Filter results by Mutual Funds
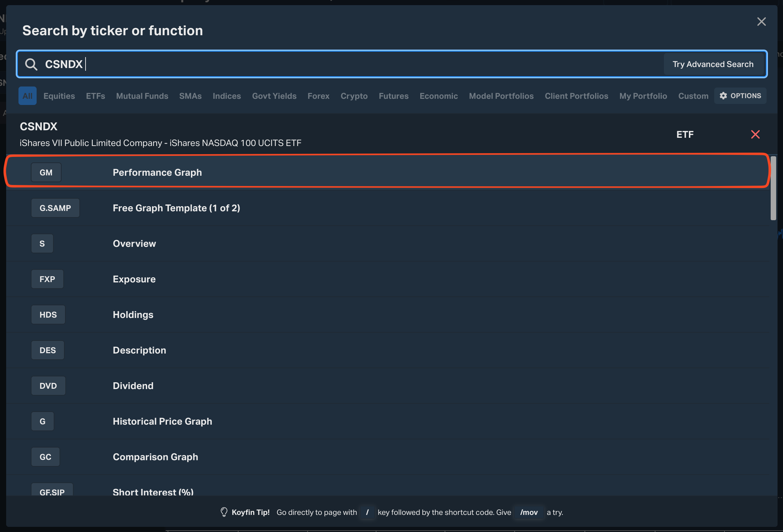Viewport: 783px width, 532px height. coord(142,96)
